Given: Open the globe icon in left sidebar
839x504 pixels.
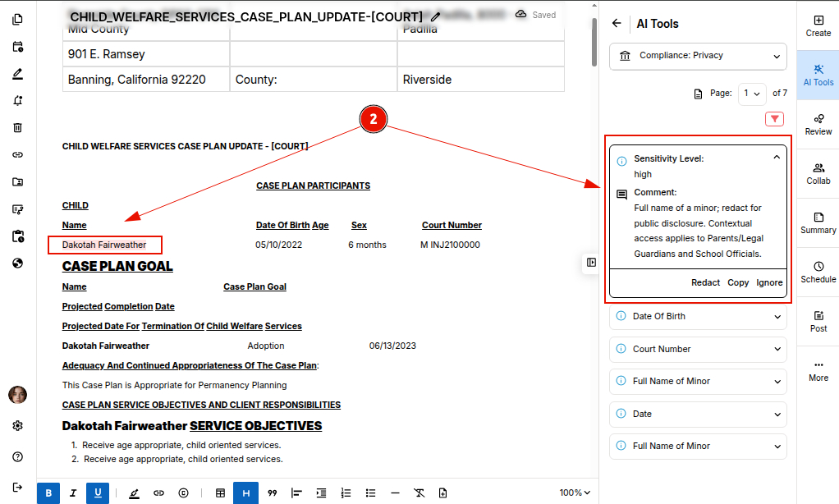Looking at the screenshot, I should (x=17, y=263).
